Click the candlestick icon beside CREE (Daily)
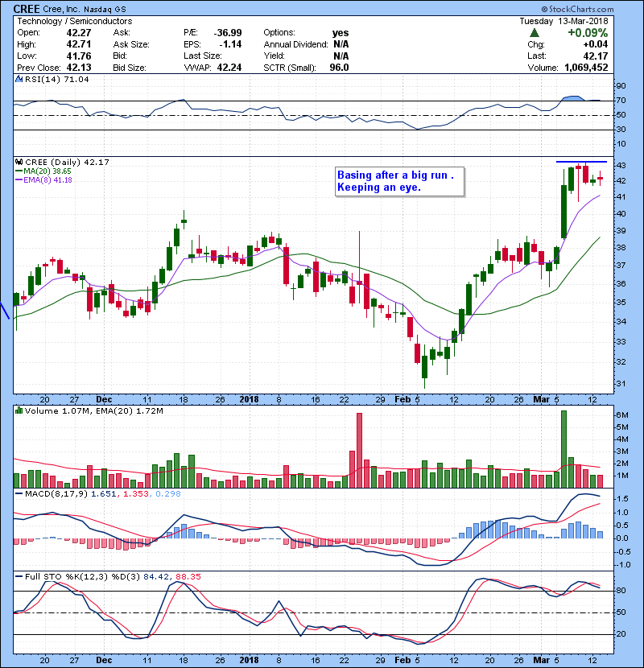The height and width of the screenshot is (668, 644). 19,162
